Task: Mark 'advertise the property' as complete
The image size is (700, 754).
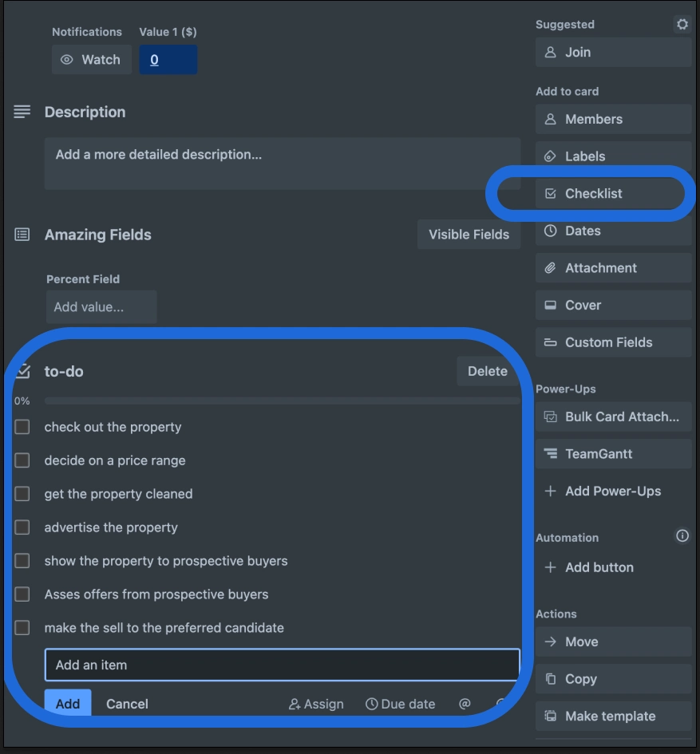Action: 22,527
